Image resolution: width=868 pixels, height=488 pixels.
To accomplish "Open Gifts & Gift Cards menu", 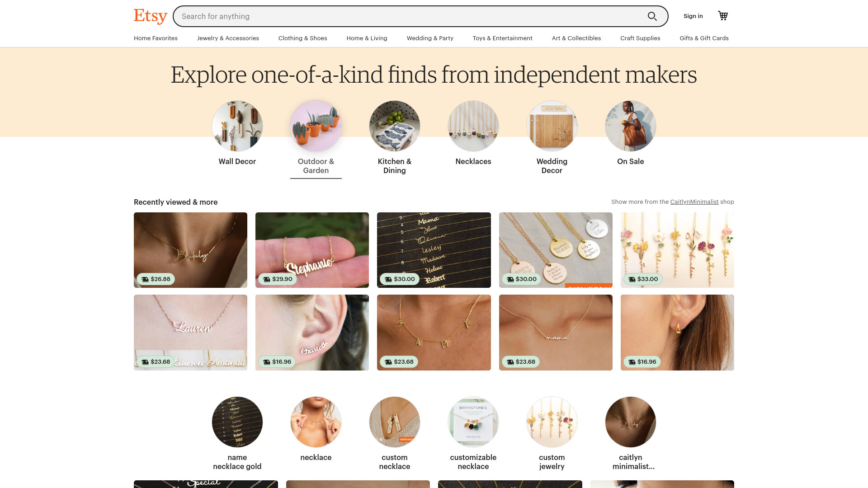I will [x=704, y=38].
